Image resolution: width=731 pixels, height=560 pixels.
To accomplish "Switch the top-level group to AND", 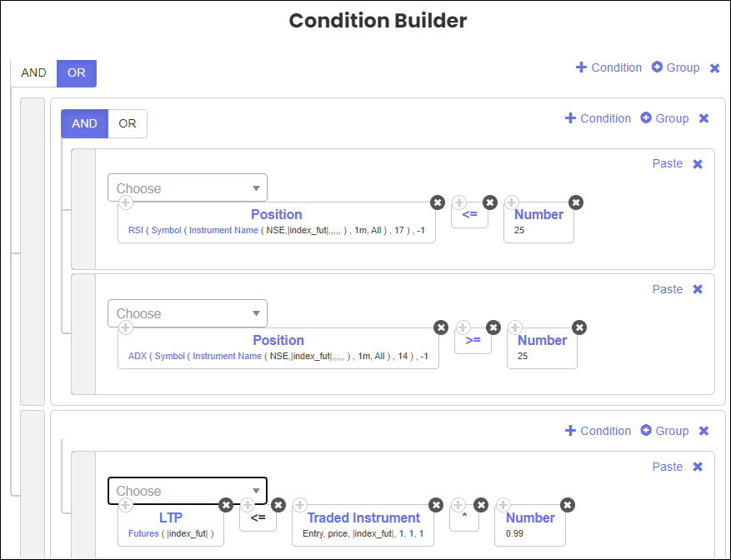I will coord(33,73).
